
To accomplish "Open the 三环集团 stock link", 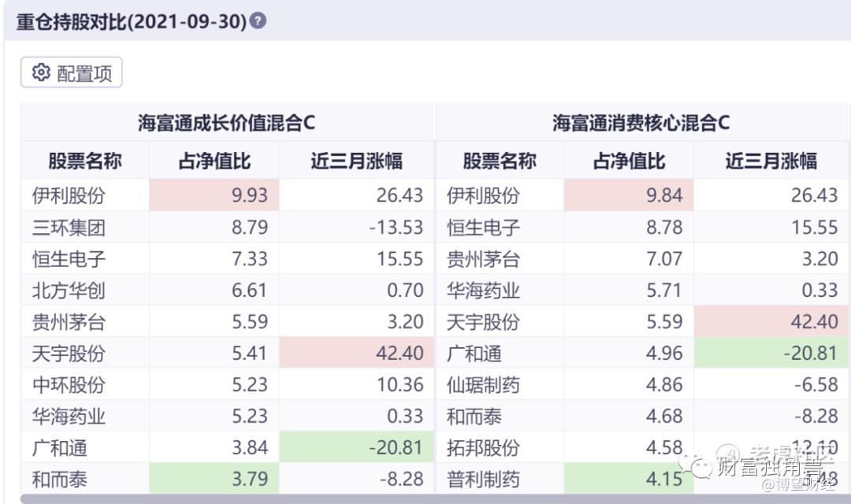I will click(x=69, y=228).
